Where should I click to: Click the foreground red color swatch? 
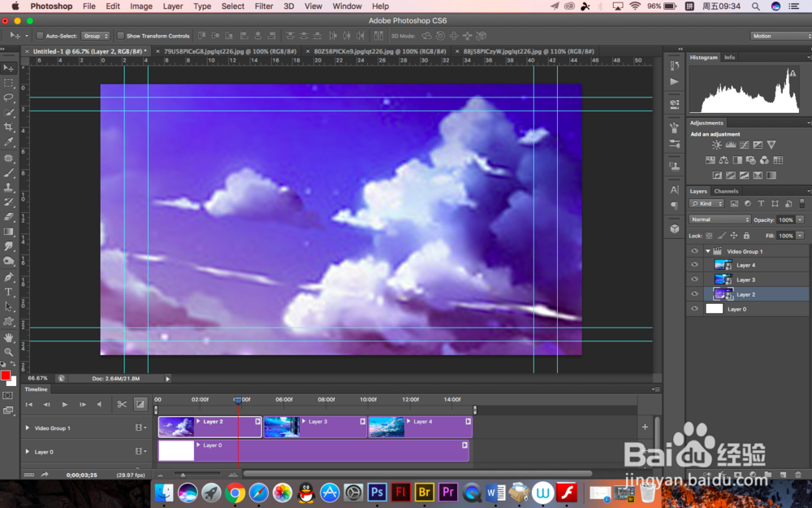pos(6,376)
